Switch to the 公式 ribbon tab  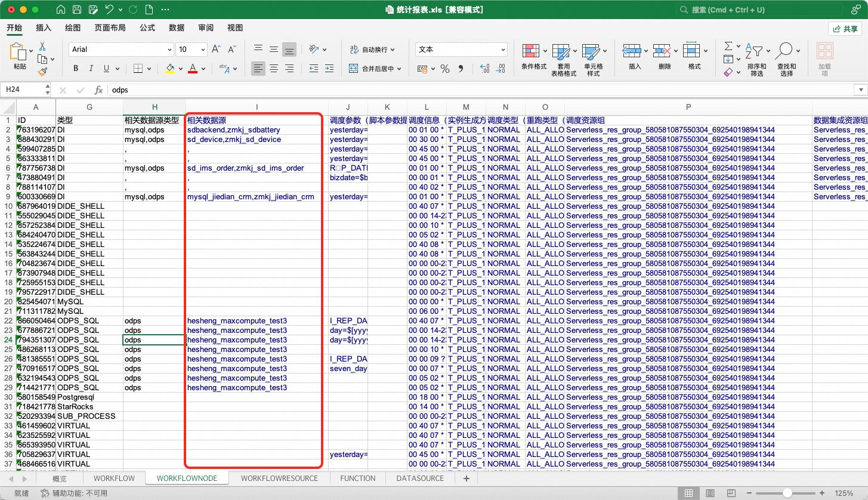tap(147, 27)
